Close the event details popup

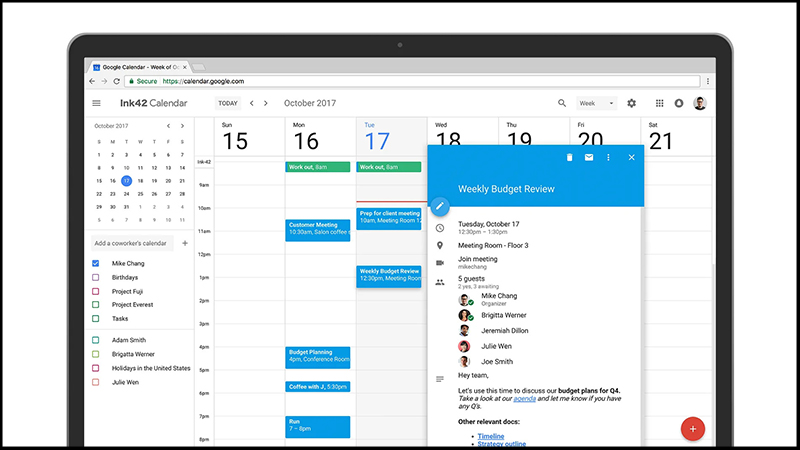631,158
